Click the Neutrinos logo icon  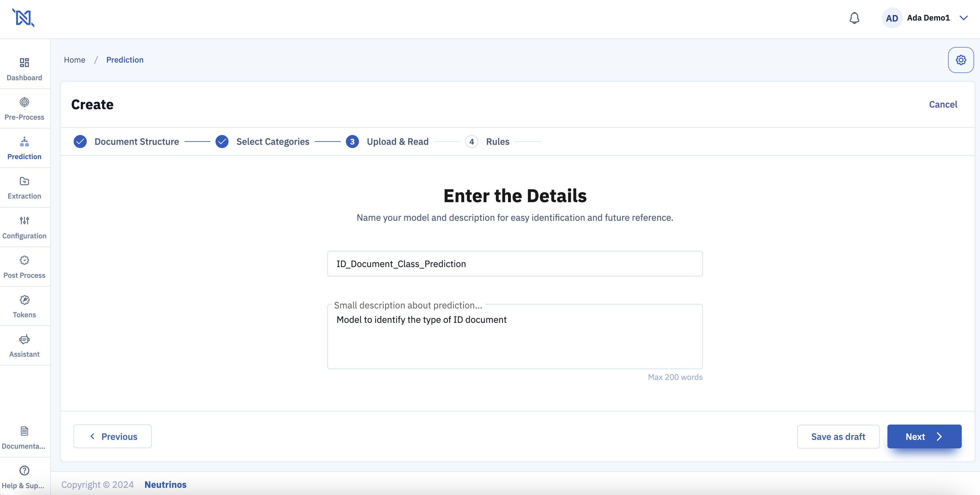click(x=23, y=18)
